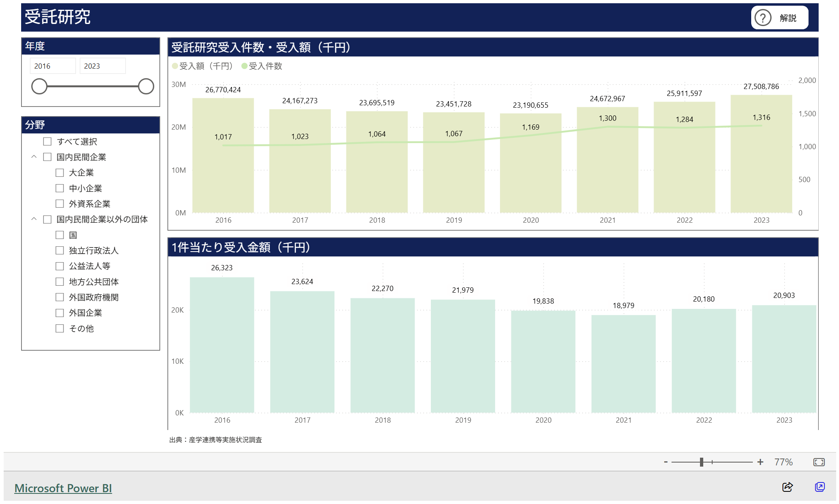Check the すべて選択 checkbox
The width and height of the screenshot is (839, 504).
(48, 141)
